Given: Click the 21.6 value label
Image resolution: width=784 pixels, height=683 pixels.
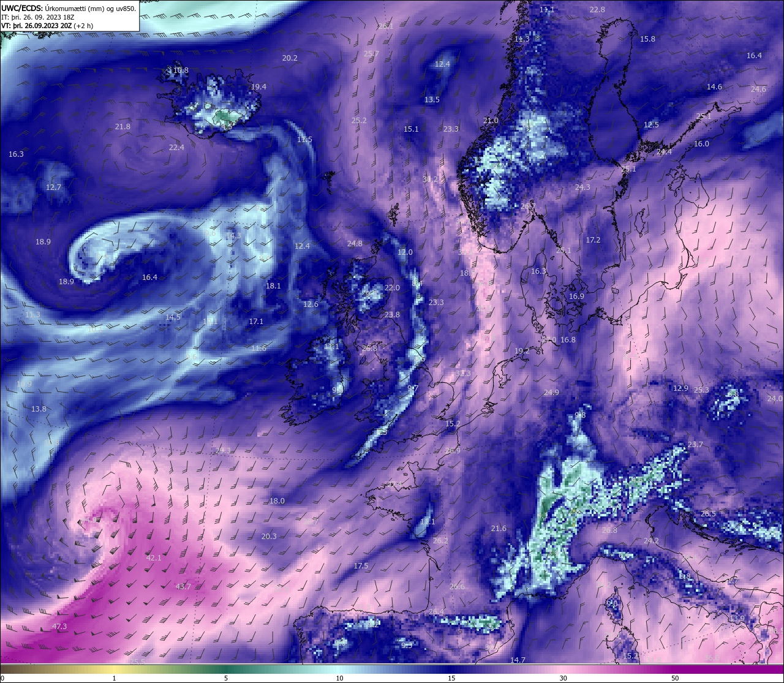Looking at the screenshot, I should [x=499, y=528].
